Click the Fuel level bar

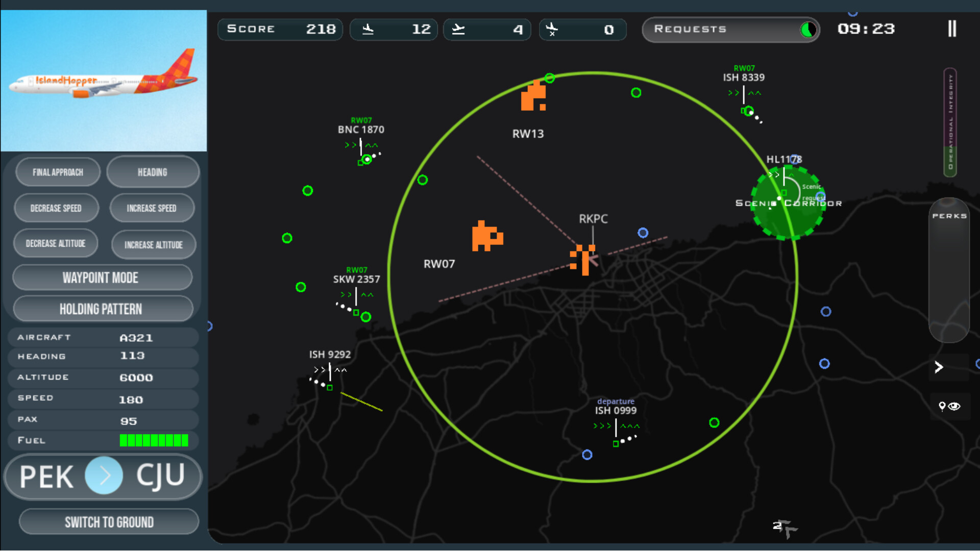click(154, 440)
